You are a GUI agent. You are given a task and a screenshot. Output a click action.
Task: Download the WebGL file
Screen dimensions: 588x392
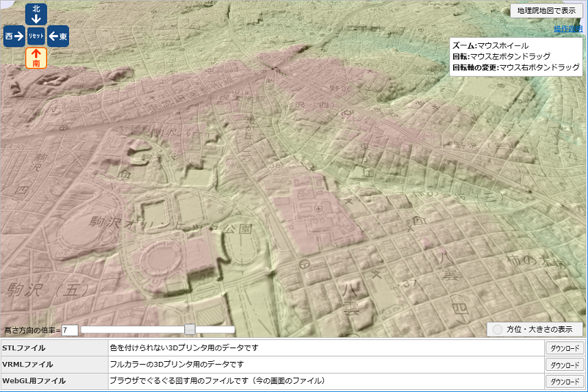pos(564,381)
